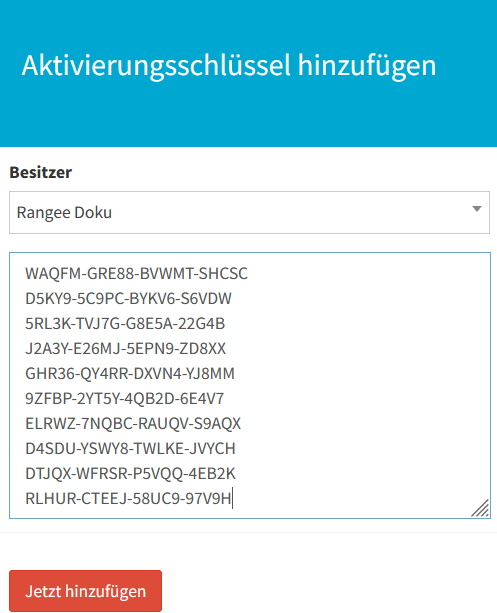Select the Rangee Doku owner combo box

pyautogui.click(x=249, y=213)
